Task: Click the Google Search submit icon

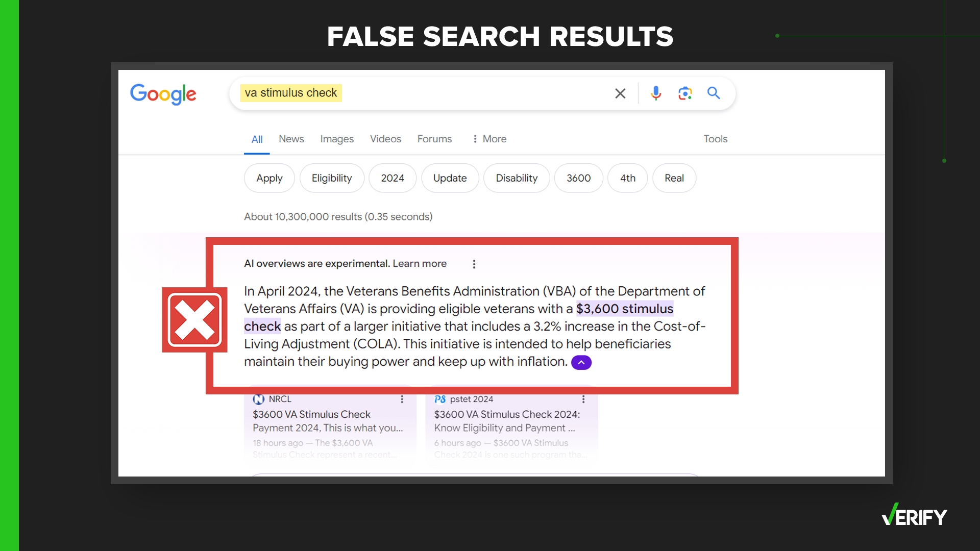Action: [714, 93]
